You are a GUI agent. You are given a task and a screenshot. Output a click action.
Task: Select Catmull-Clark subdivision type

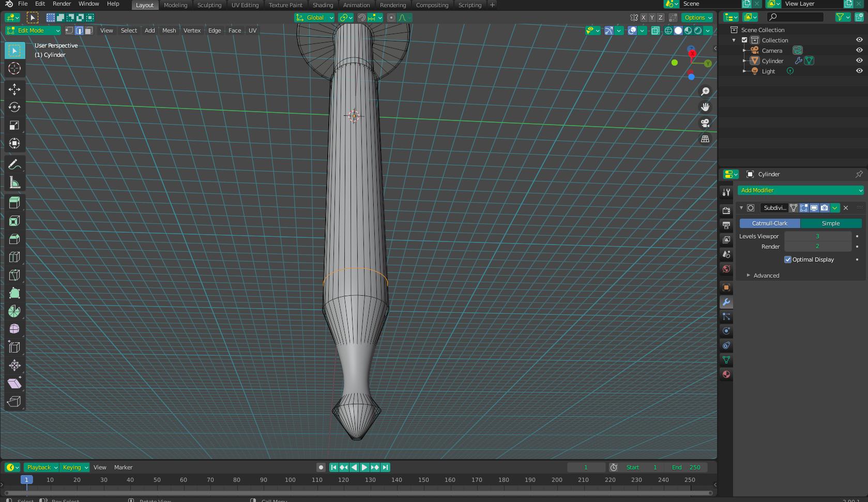click(x=770, y=223)
